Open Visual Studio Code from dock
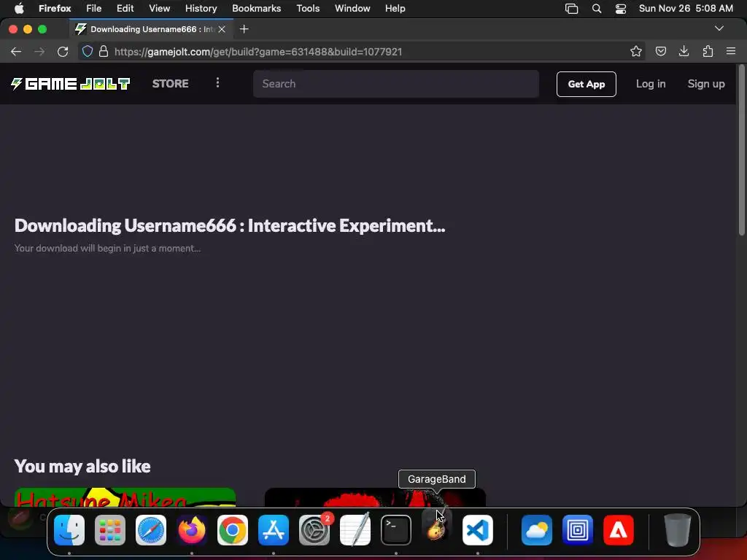This screenshot has width=747, height=560. click(478, 529)
